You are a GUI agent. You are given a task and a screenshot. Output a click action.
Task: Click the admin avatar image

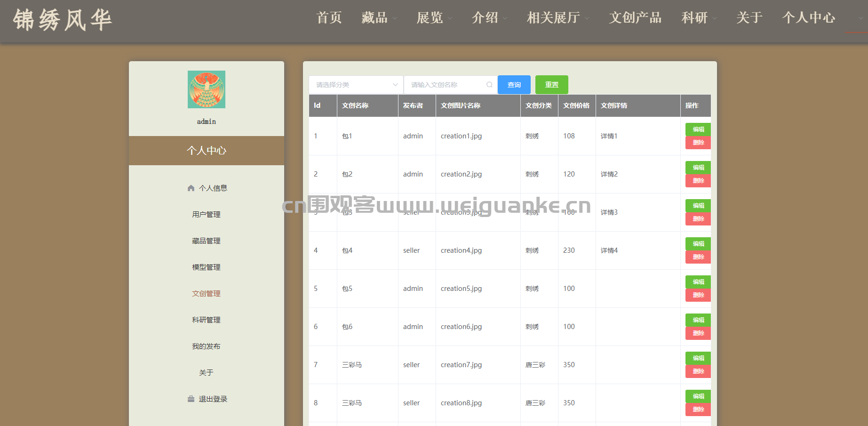pos(206,89)
